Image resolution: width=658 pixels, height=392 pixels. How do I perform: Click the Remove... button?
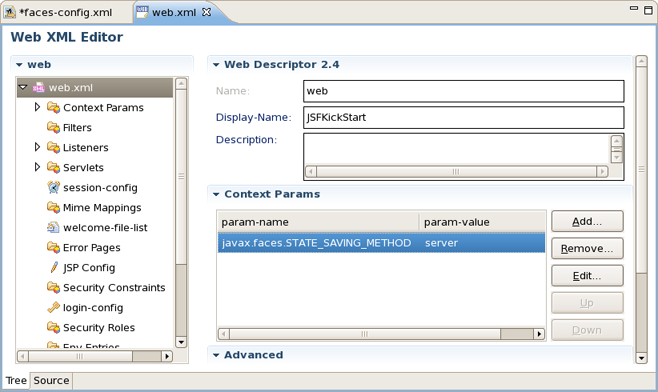point(587,248)
